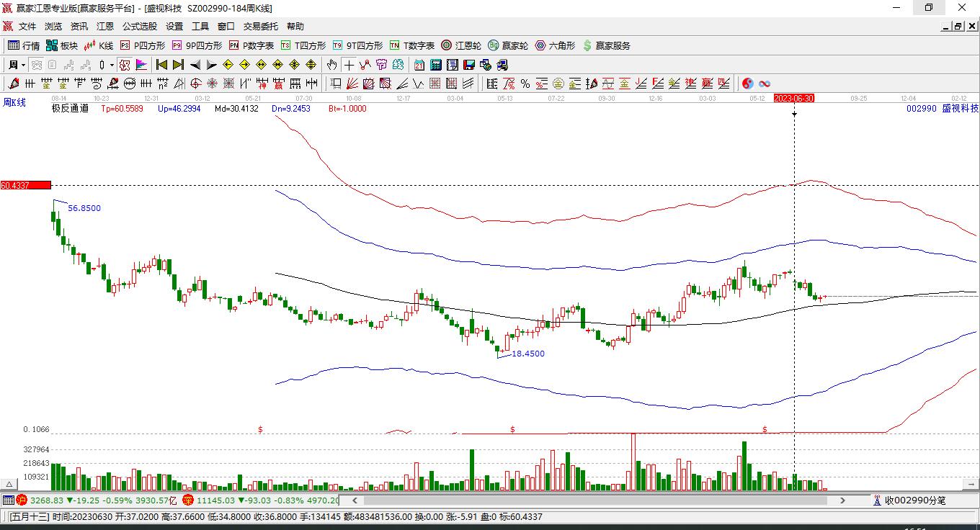
Task: Jump to first bar with skip-start arrow
Action: (161, 65)
